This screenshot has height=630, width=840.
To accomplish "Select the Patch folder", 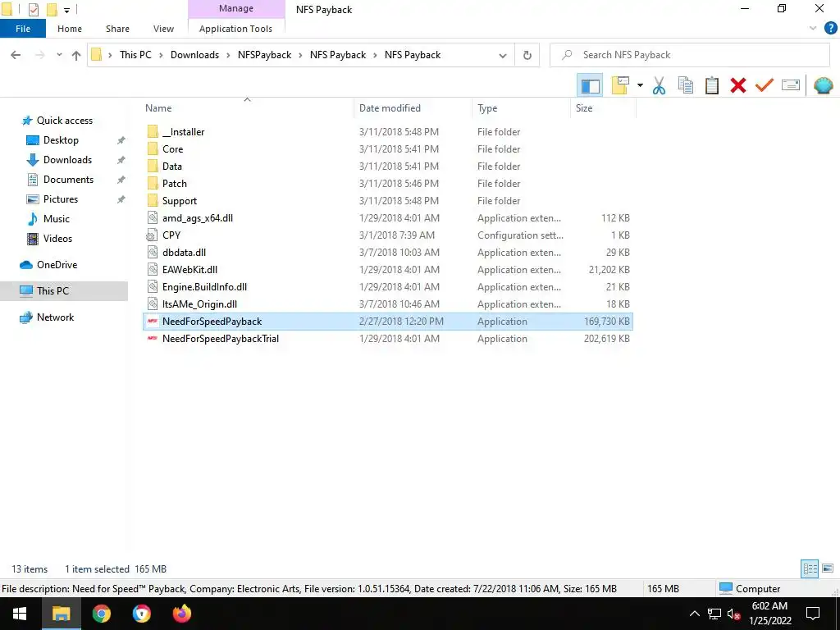I will click(388, 183).
